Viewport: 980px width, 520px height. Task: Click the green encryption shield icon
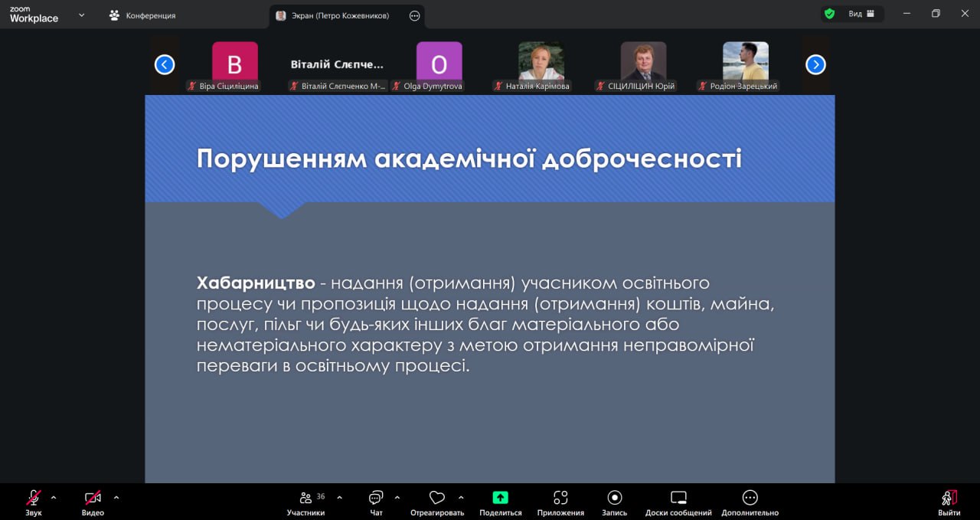[x=829, y=14]
